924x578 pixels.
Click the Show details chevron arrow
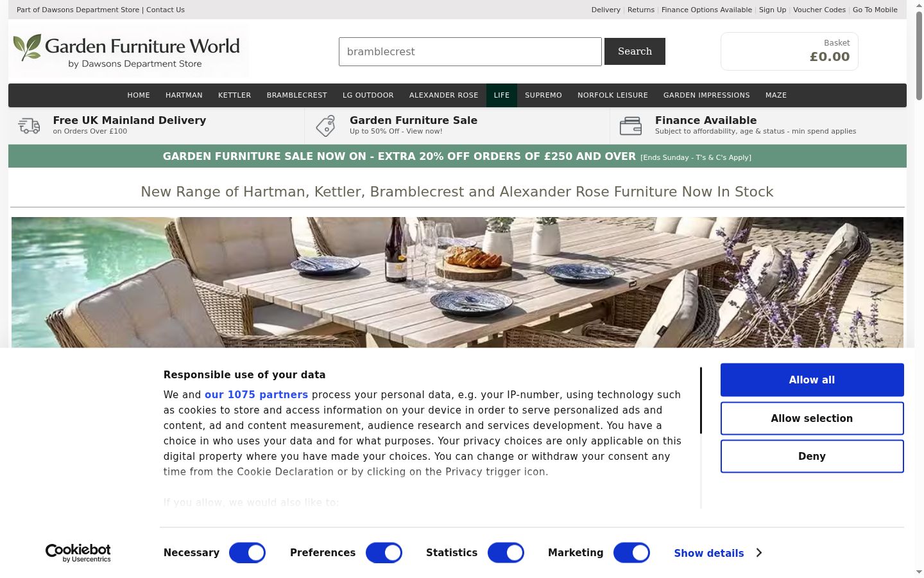point(759,553)
